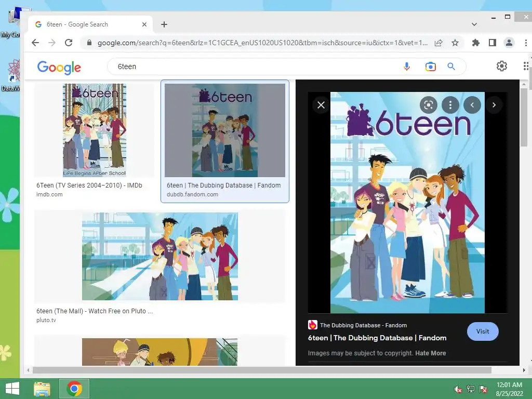
Task: Reload the Google search page
Action: point(69,43)
